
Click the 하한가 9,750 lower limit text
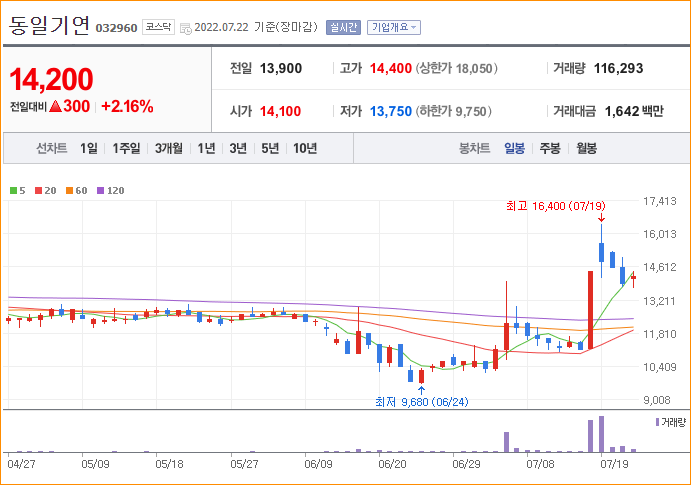[453, 111]
